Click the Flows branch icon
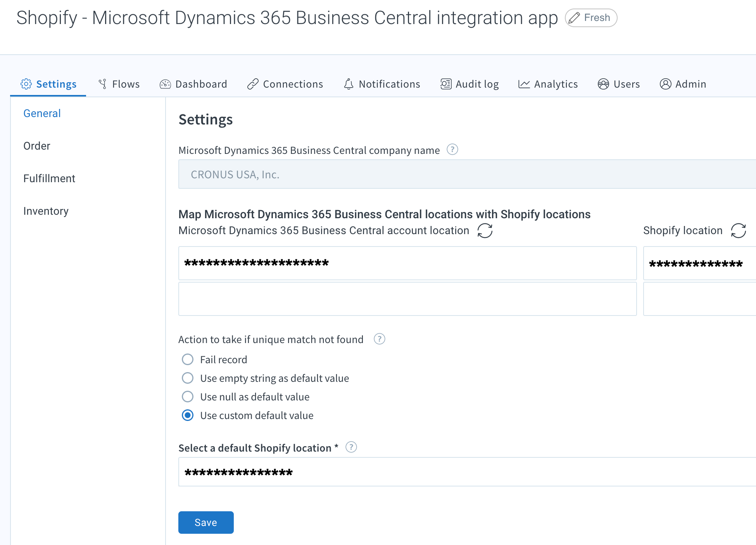Viewport: 756px width, 545px height. 103,84
